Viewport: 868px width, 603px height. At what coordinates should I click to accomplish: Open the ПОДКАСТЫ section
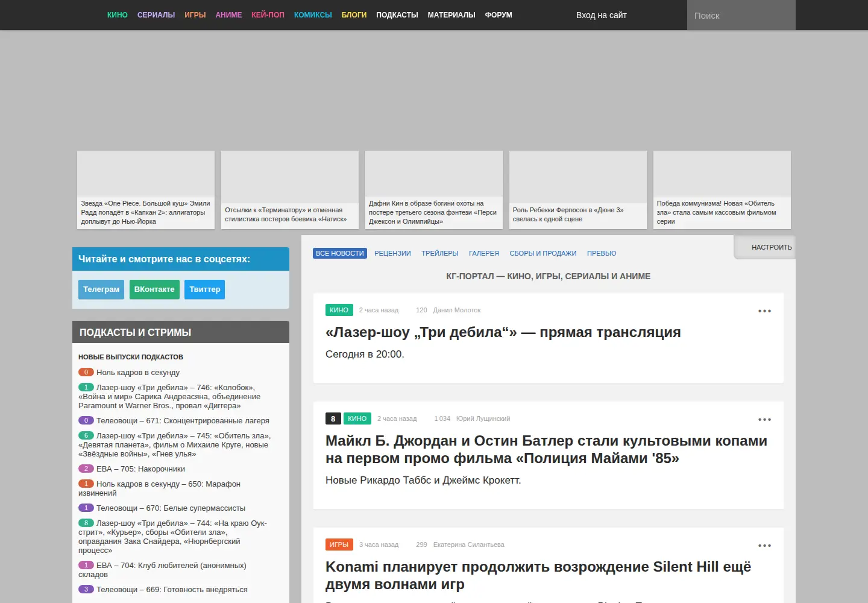(x=397, y=15)
